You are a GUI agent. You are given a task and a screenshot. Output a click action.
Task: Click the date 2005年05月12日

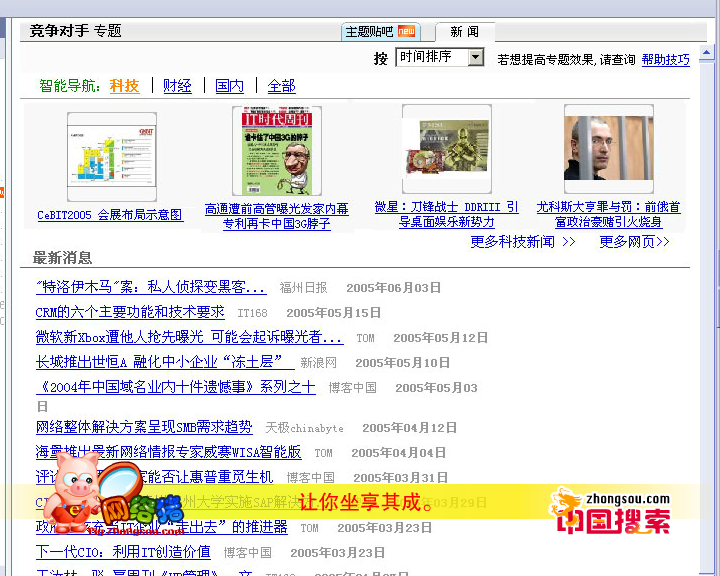click(x=440, y=338)
